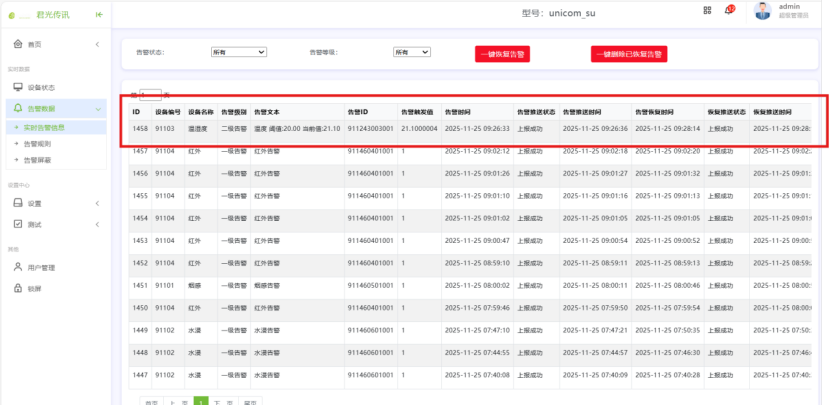Screen dimensions: 829x405
Task: Click the admin avatar picture
Action: tap(762, 11)
